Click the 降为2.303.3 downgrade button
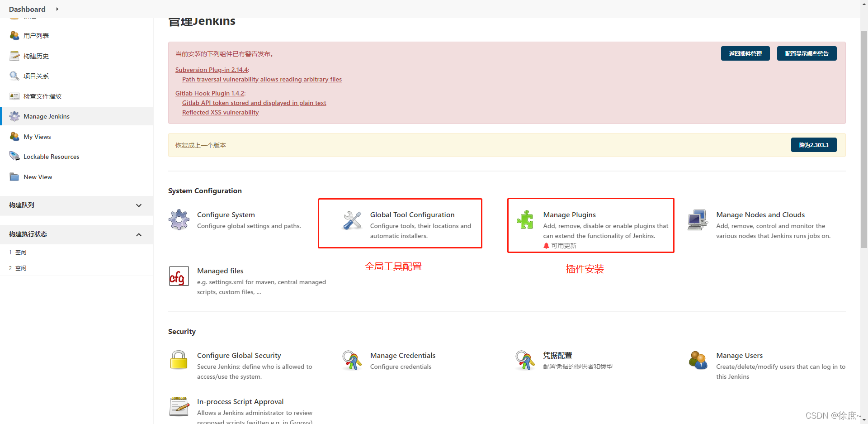Screen dimensions: 868x424 pyautogui.click(x=813, y=145)
